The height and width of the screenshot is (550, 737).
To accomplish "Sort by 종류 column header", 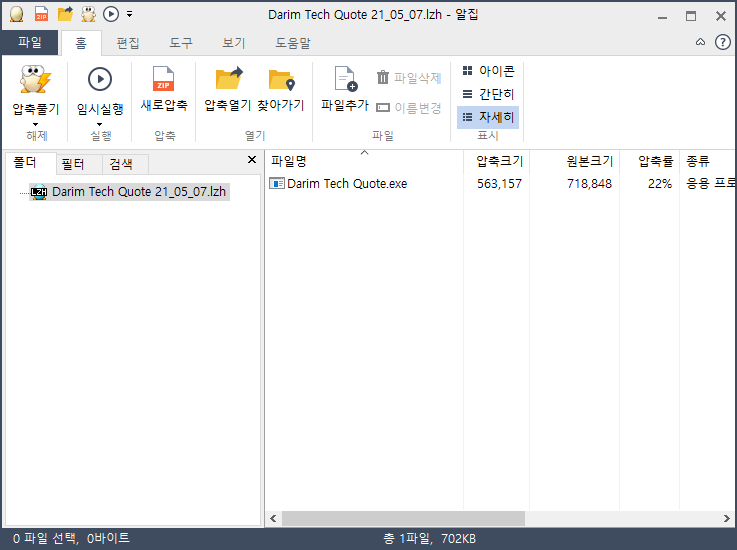I will coord(708,162).
